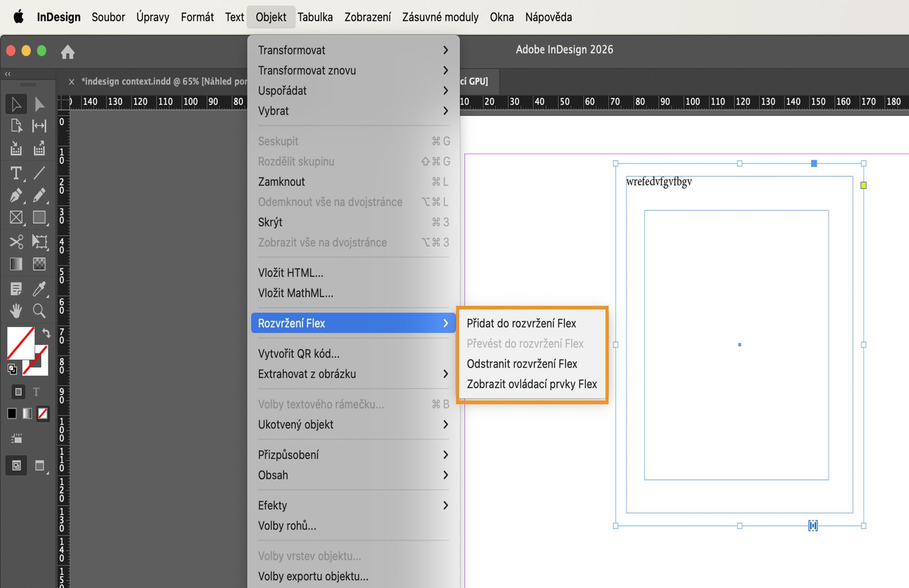Click the Home icon near window controls
Image resolution: width=909 pixels, height=588 pixels.
pos(68,52)
